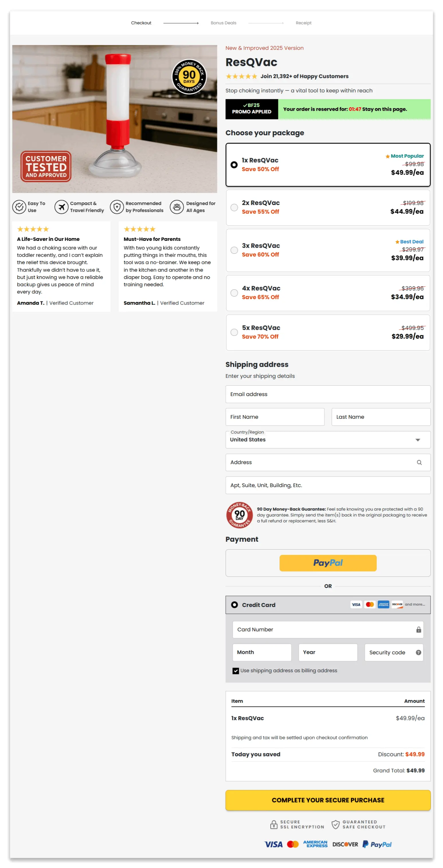The image size is (443, 868).
Task: Click the 'and more...' text beside card logos
Action: pos(414,604)
